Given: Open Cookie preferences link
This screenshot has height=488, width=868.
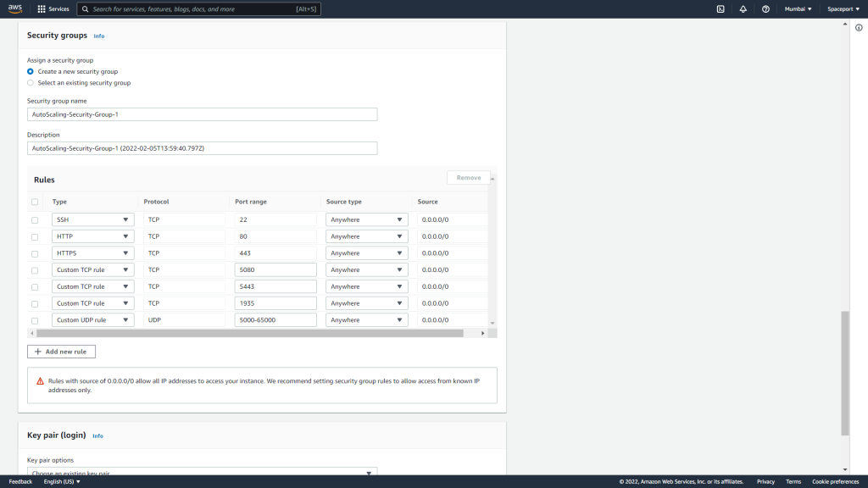Looking at the screenshot, I should point(835,482).
